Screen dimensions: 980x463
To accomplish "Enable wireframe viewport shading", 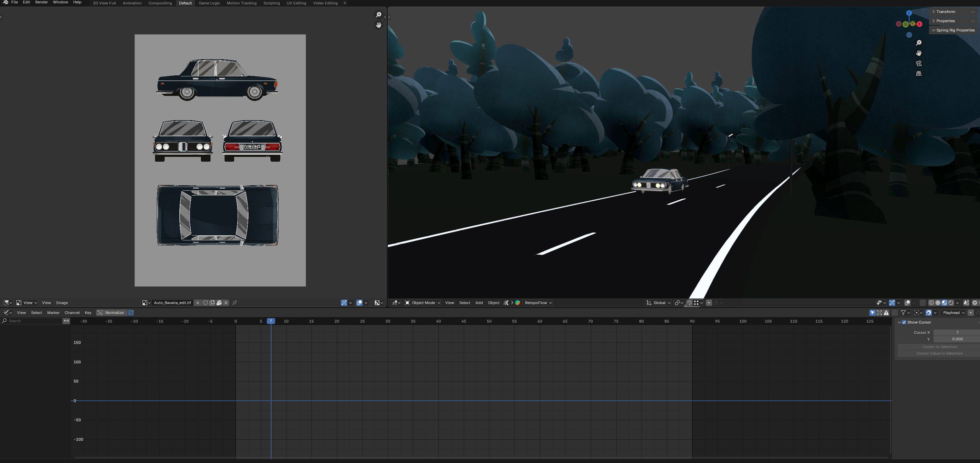I will pyautogui.click(x=931, y=303).
